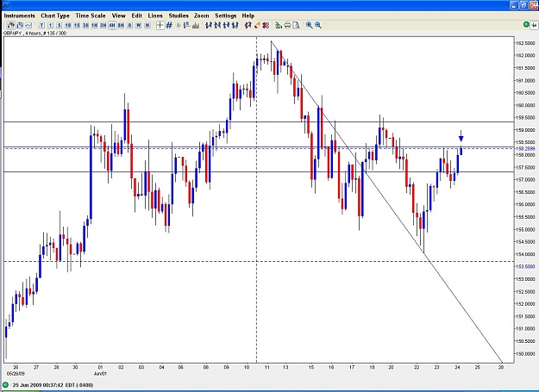The height and width of the screenshot is (392, 539).
Task: Click the current price label 158.2599
Action: click(525, 149)
